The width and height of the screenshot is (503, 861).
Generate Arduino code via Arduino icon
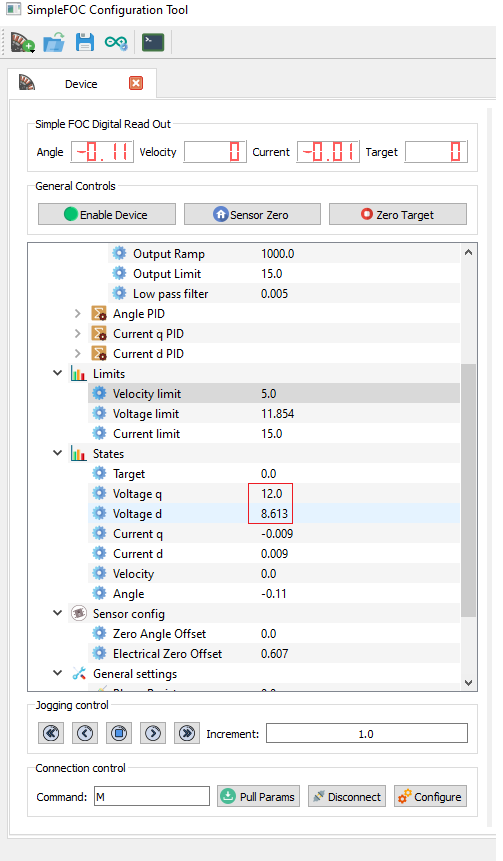[x=116, y=42]
